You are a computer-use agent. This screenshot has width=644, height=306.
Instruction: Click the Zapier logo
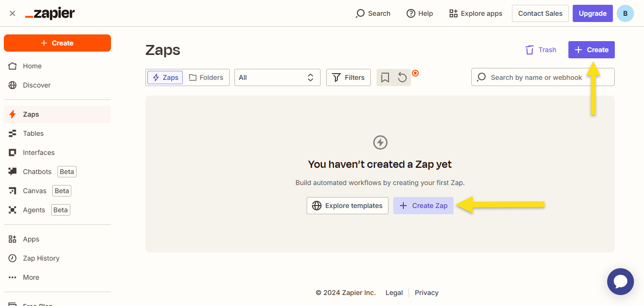click(x=50, y=13)
